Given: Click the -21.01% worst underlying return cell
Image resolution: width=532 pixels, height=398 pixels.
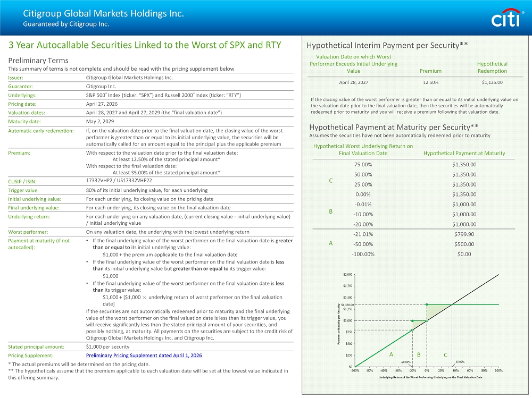Looking at the screenshot, I should (x=363, y=234).
